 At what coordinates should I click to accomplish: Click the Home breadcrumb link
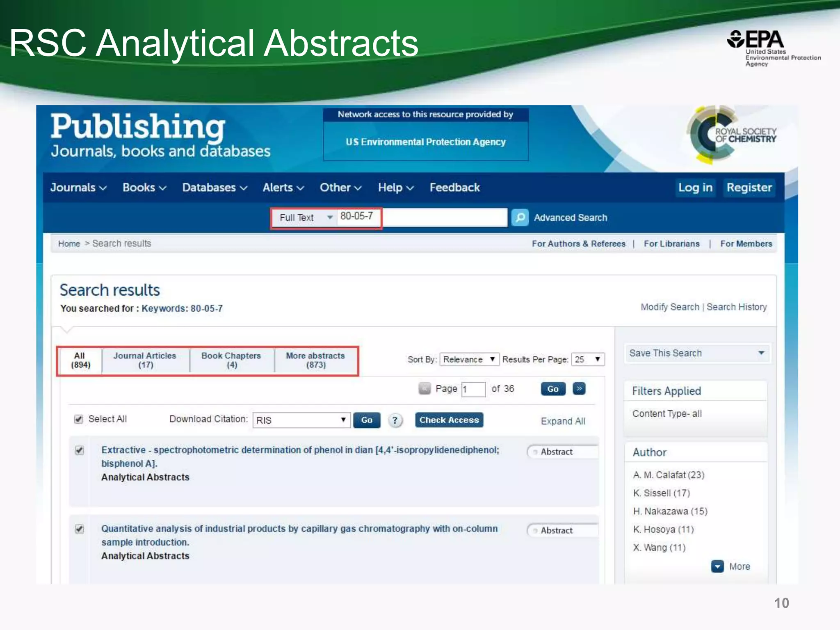point(69,244)
